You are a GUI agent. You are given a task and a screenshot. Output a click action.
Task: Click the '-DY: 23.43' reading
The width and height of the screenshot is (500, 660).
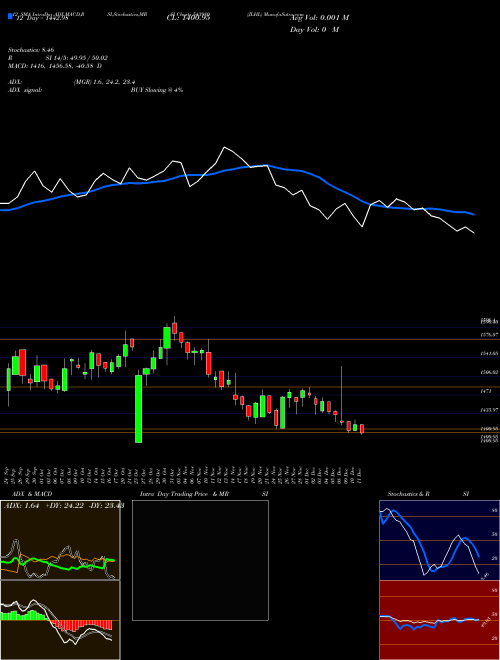point(105,506)
